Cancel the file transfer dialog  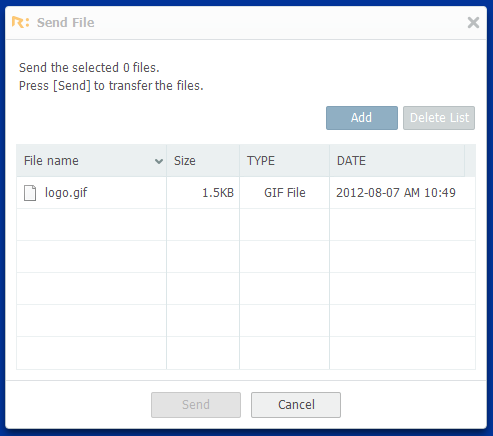pos(296,405)
